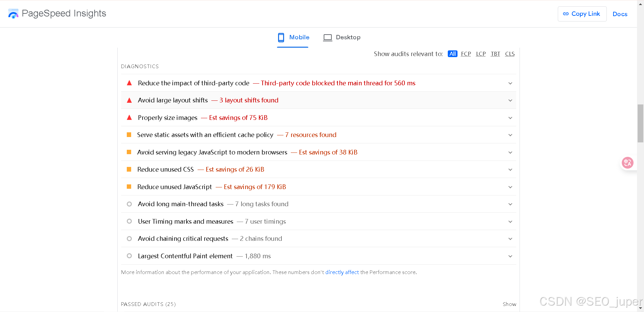This screenshot has height=312, width=644.
Task: Expand the third-party code audit chevron
Action: coord(510,83)
